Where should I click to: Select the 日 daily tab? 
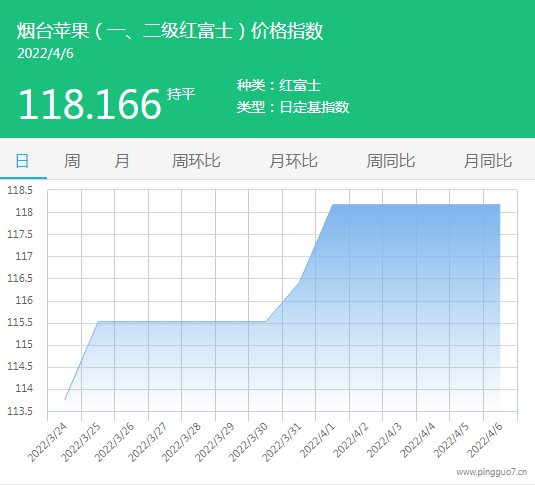coord(22,161)
